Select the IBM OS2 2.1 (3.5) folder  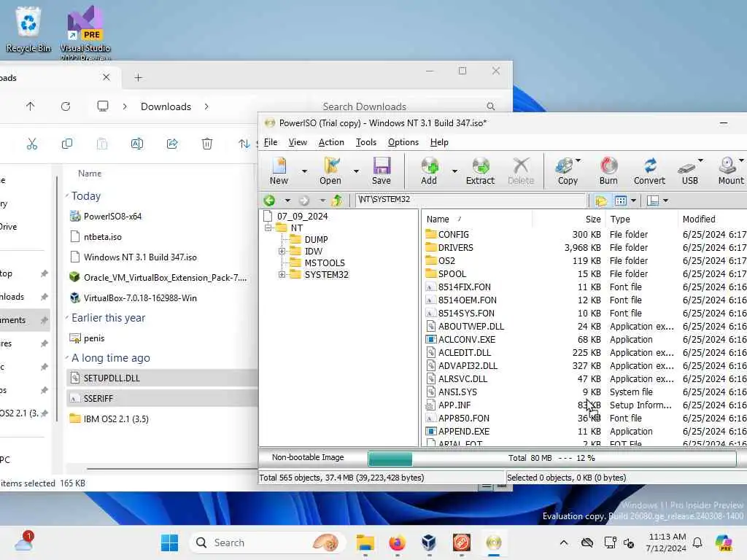click(x=116, y=419)
